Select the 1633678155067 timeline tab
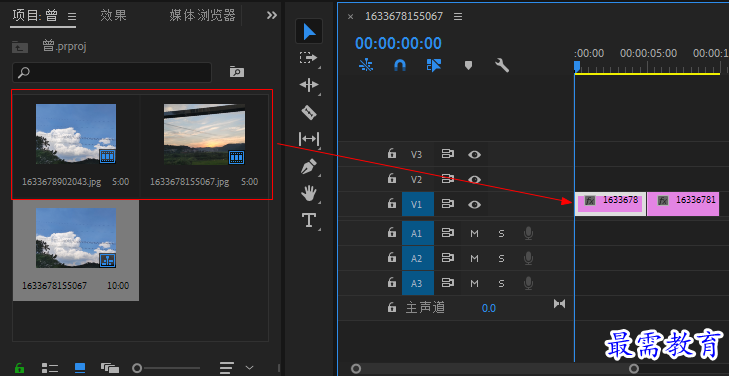729x376 pixels. click(404, 16)
